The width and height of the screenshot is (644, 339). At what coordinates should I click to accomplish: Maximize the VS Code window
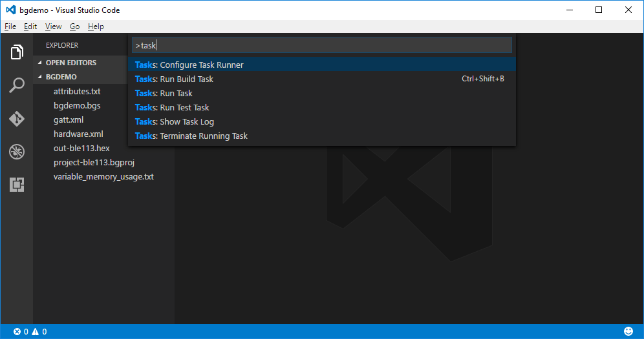[x=599, y=10]
